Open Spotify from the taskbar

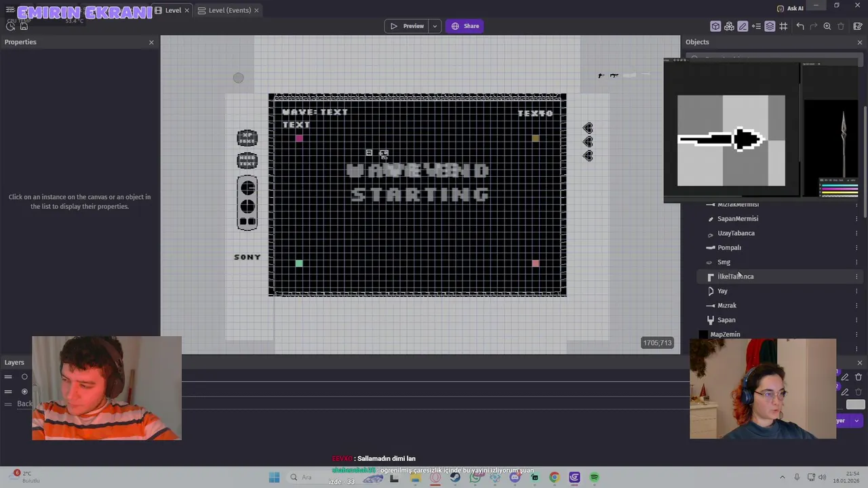[594, 477]
